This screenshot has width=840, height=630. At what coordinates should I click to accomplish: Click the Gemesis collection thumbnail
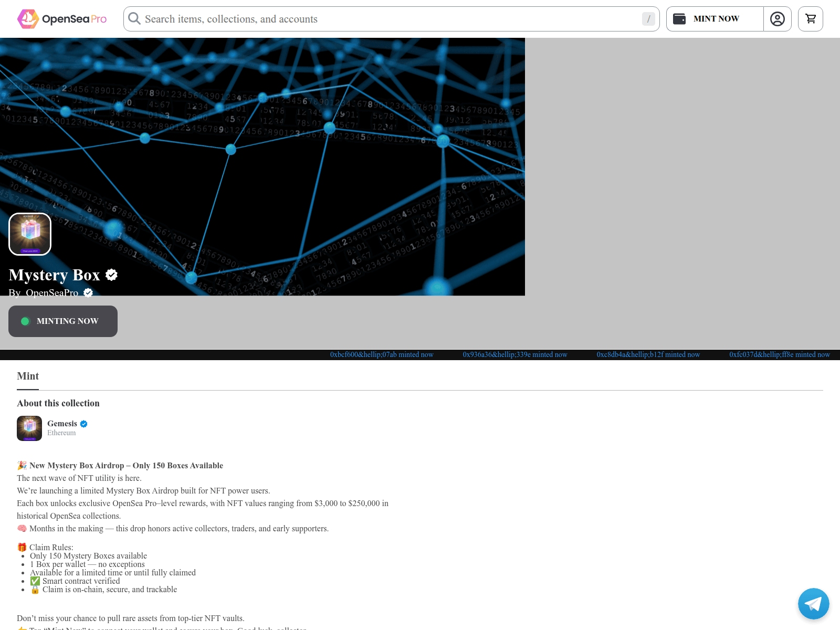click(x=29, y=428)
